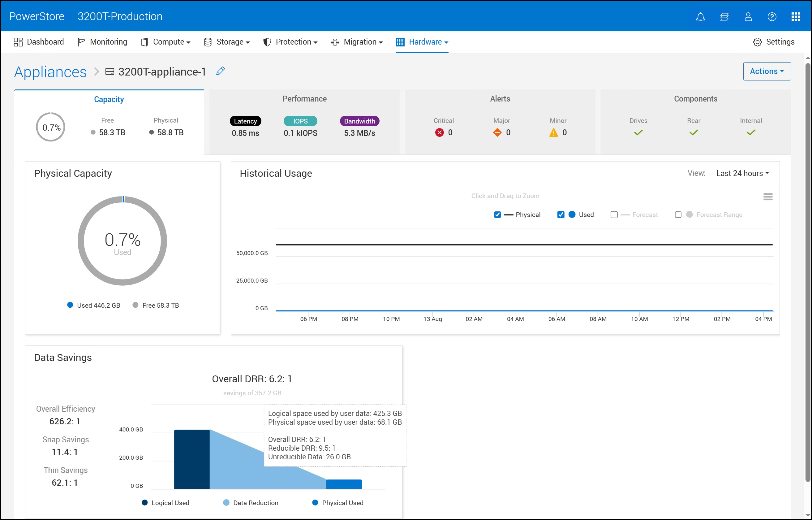Toggle the Data Reduction legend item
This screenshot has width=812, height=520.
point(251,502)
